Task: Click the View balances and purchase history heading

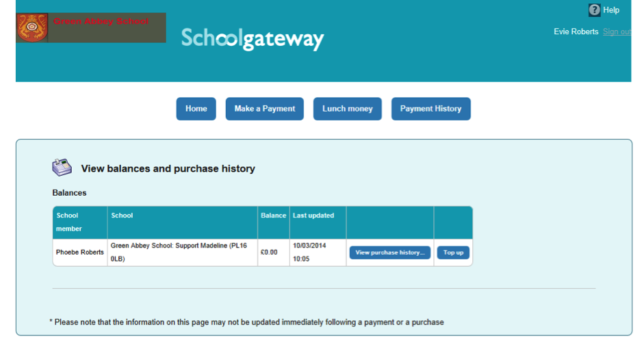Action: click(168, 169)
